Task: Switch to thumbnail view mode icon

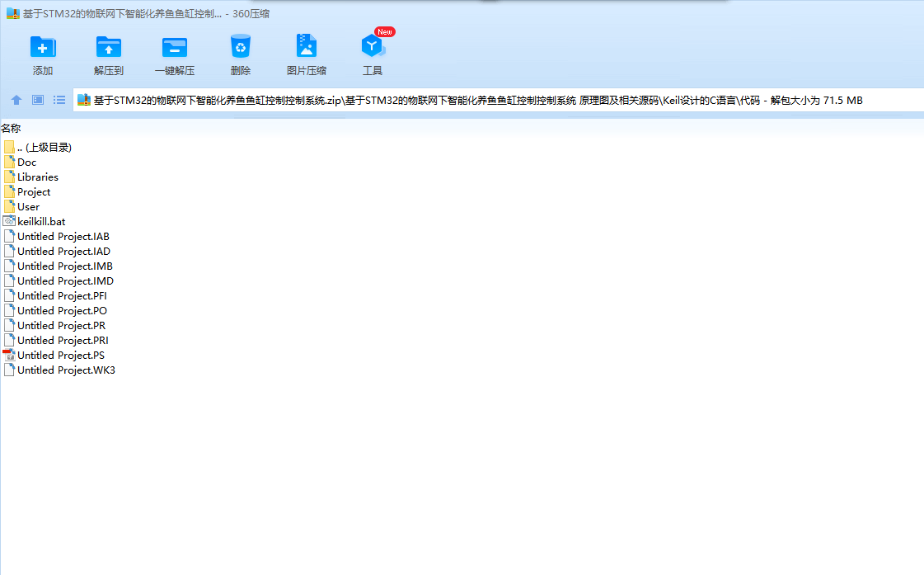Action: tap(38, 101)
